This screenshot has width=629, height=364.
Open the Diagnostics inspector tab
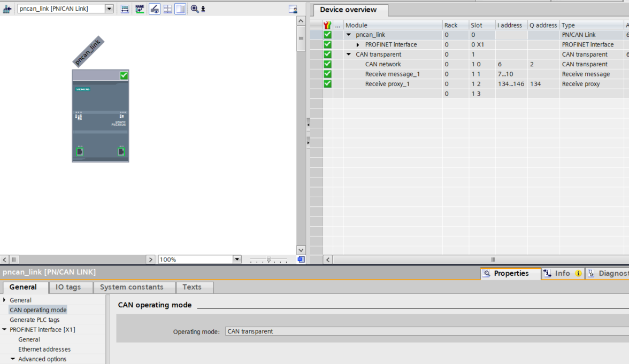(608, 274)
